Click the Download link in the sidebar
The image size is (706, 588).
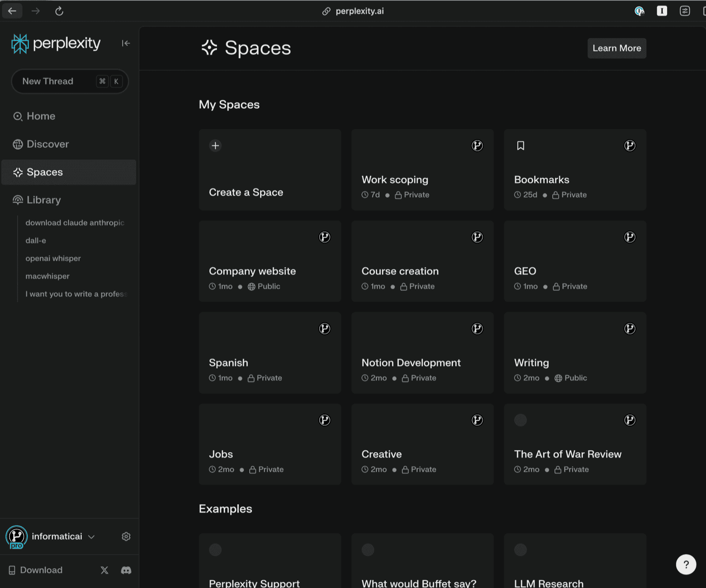pyautogui.click(x=35, y=570)
